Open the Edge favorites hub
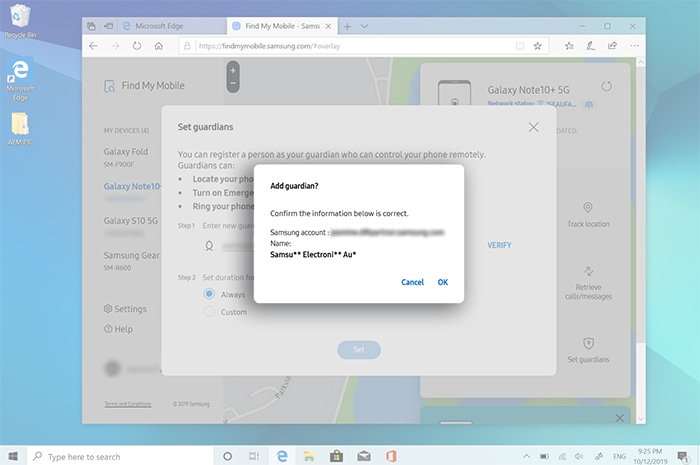The height and width of the screenshot is (465, 700). pos(569,46)
